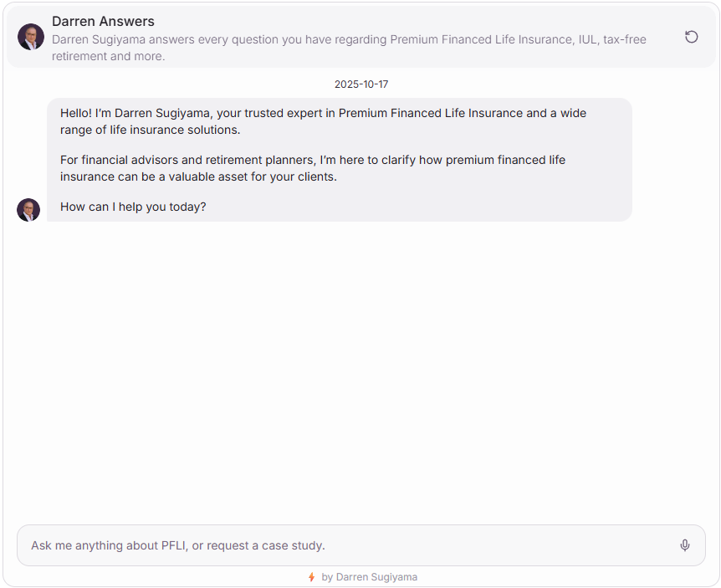Open the "by Darren Sugiyama" footer link
This screenshot has height=588, width=721.
[x=369, y=577]
